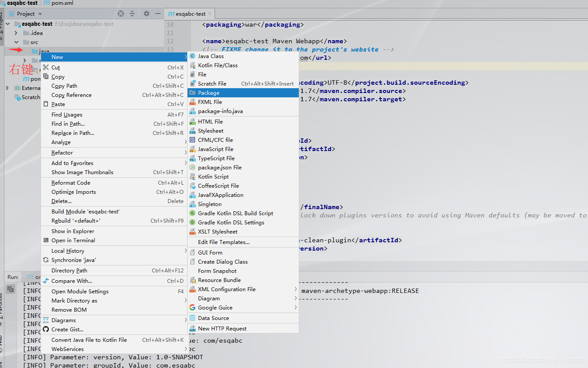Click the Gradle Kotlin DSL Build Script icon

tap(192, 213)
